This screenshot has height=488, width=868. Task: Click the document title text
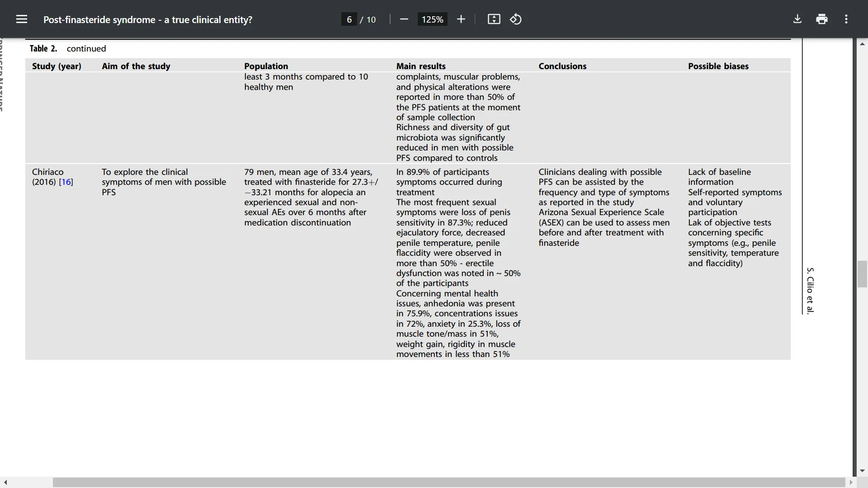tap(148, 19)
